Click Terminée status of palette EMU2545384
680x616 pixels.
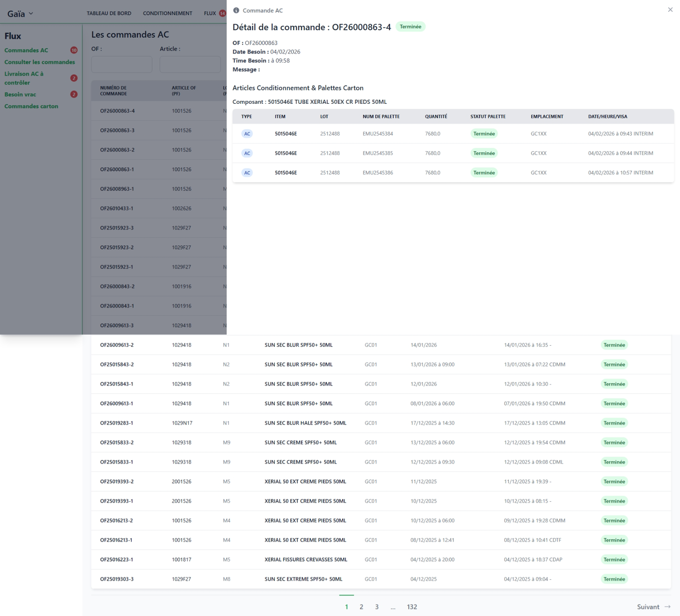pyautogui.click(x=484, y=134)
